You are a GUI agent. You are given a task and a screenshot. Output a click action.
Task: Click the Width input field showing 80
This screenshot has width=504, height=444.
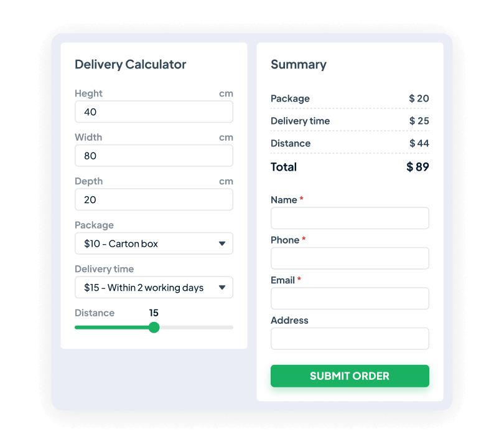[x=154, y=155]
